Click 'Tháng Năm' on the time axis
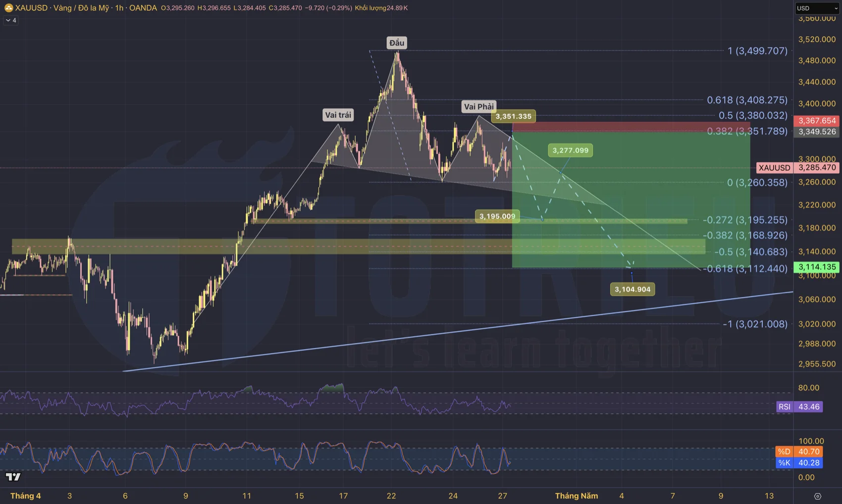Screen dimensions: 842x504 576,496
